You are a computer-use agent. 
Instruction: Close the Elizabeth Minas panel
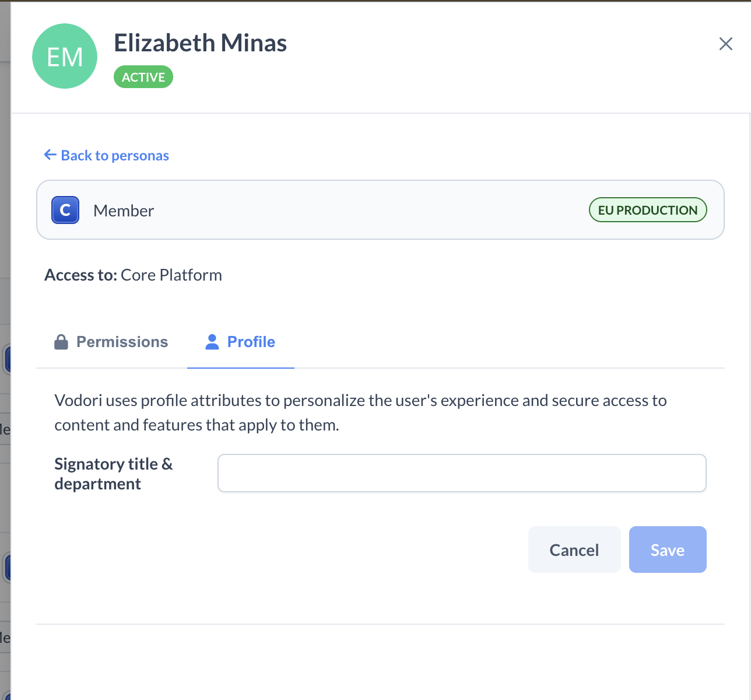coord(725,44)
